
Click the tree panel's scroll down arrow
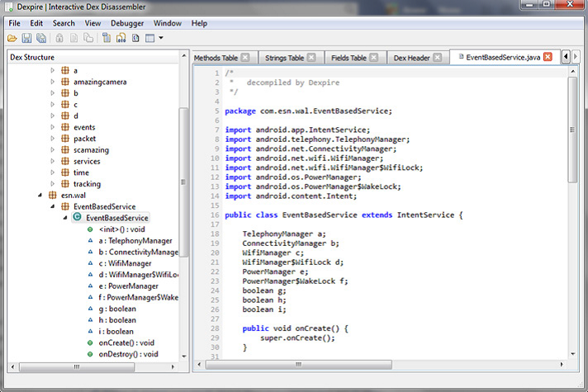click(183, 356)
